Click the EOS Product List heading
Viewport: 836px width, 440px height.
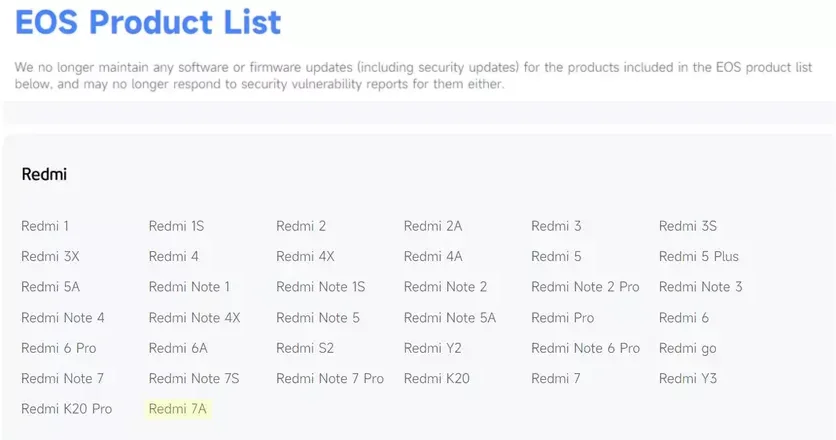pyautogui.click(x=147, y=22)
